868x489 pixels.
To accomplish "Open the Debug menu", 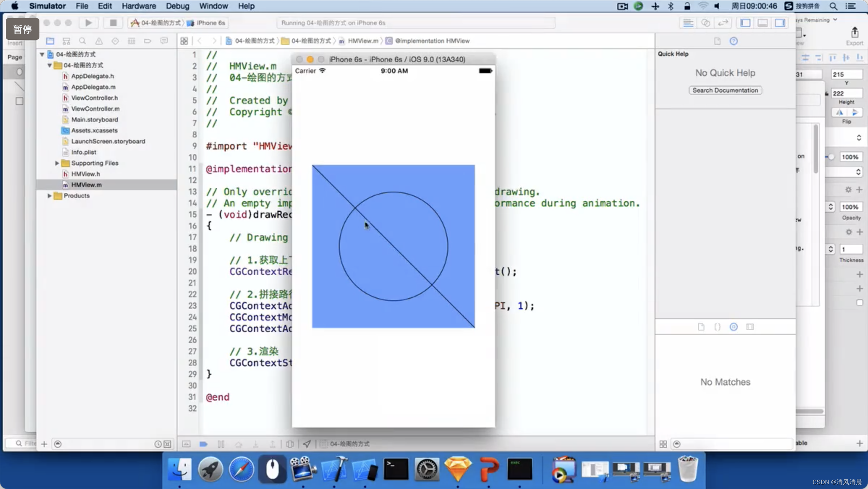I will pos(177,6).
